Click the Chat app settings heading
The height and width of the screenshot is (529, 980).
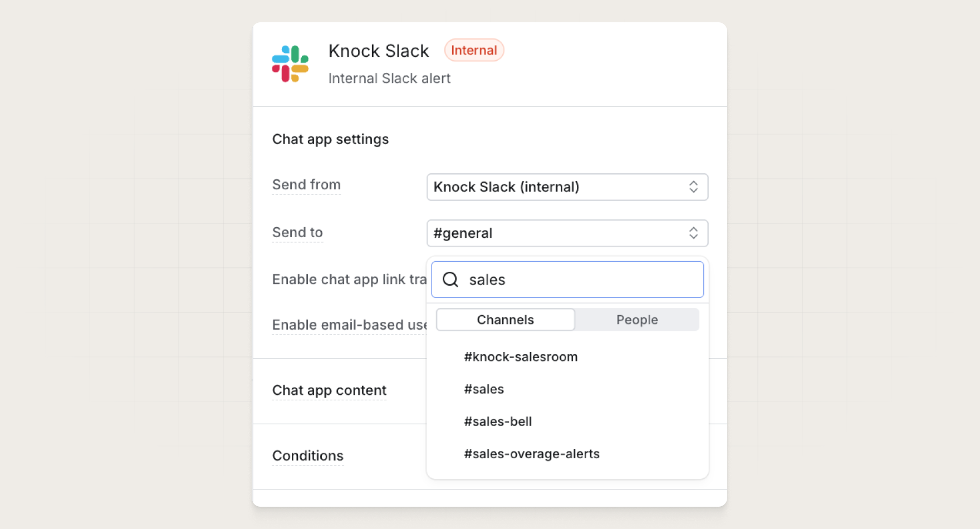point(330,139)
